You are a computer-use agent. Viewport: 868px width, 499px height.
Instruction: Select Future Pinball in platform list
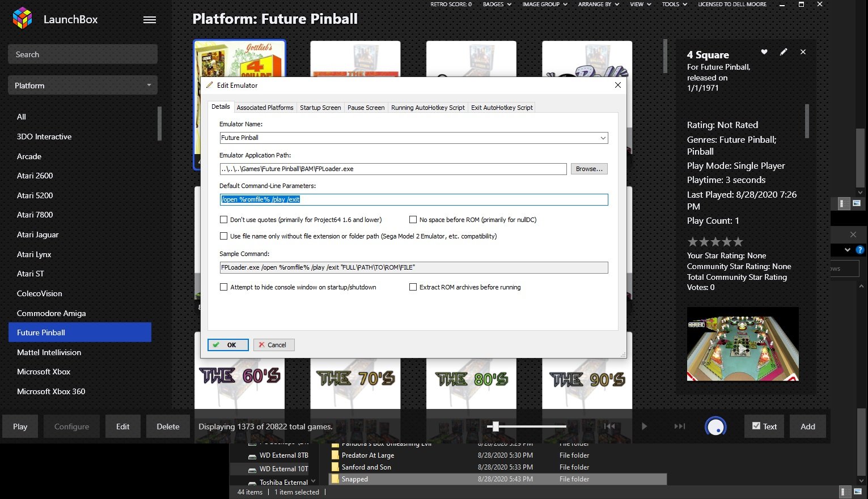[x=80, y=332]
